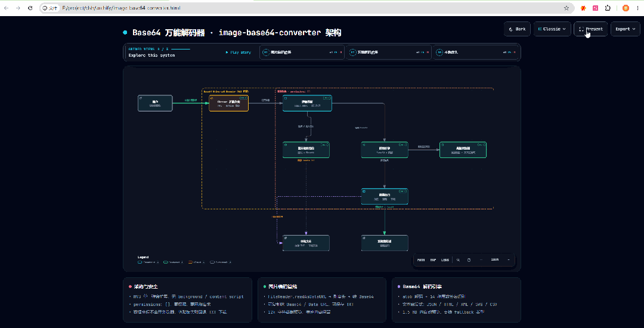The width and height of the screenshot is (644, 328).
Task: Click the badge on the type detector node
Action: (481, 144)
